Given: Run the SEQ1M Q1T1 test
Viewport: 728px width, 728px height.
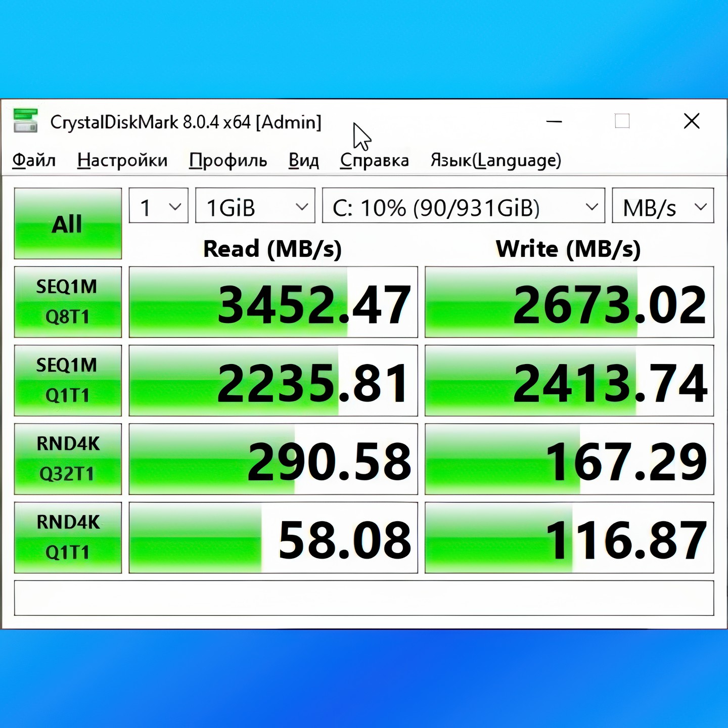Looking at the screenshot, I should (68, 380).
